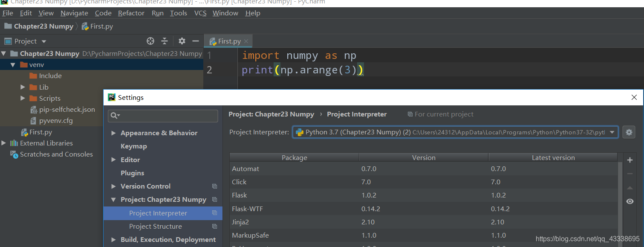The image size is (644, 247).
Task: Open the Code menu
Action: tap(103, 13)
